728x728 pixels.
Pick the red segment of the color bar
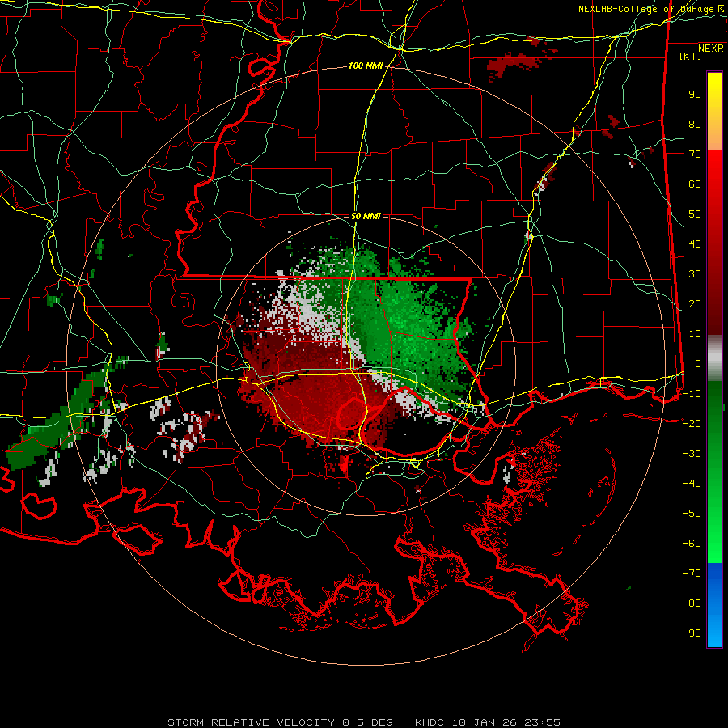714,243
